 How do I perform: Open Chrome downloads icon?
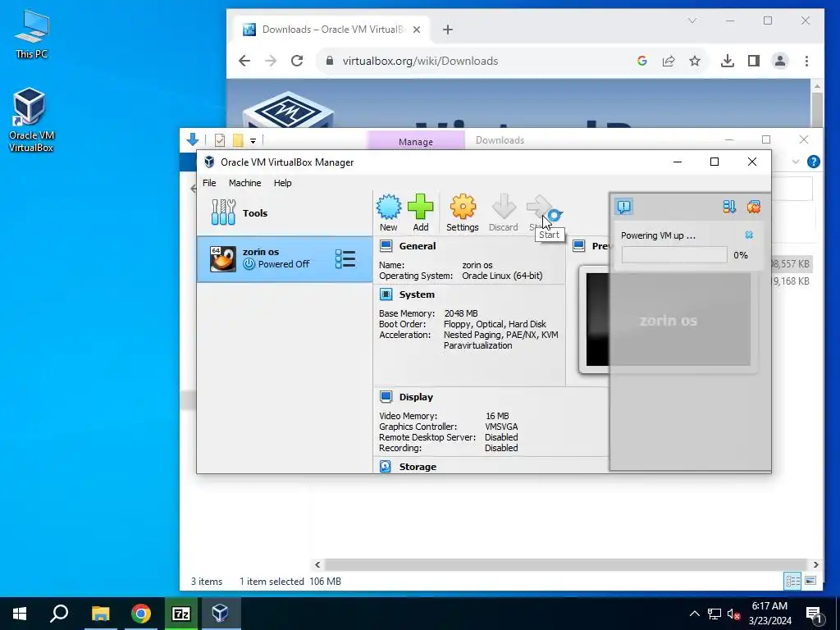tap(727, 61)
